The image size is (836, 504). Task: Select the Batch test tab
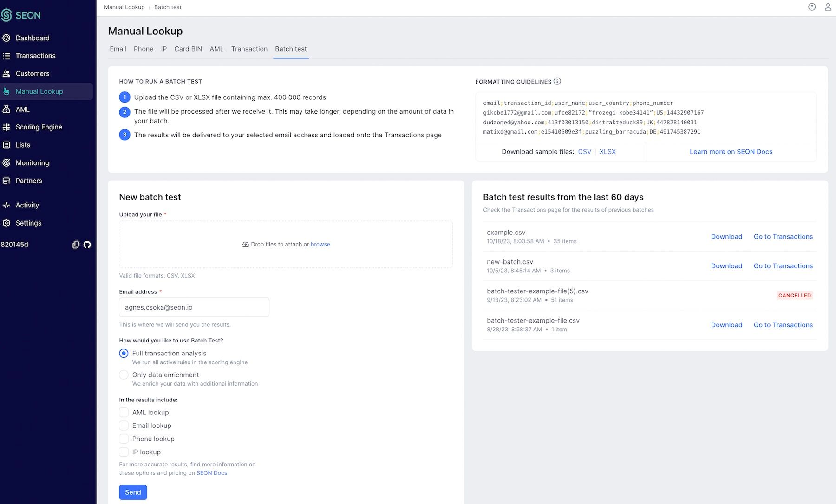(x=291, y=49)
